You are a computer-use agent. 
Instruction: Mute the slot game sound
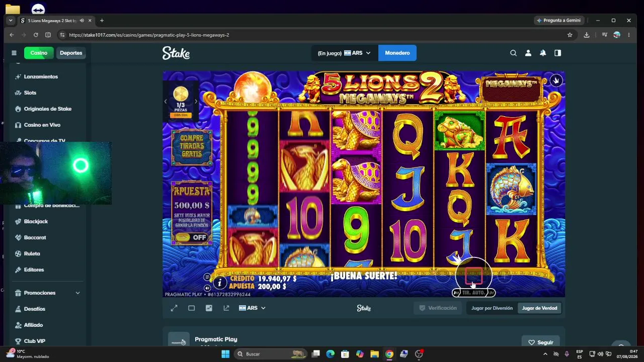pyautogui.click(x=207, y=288)
